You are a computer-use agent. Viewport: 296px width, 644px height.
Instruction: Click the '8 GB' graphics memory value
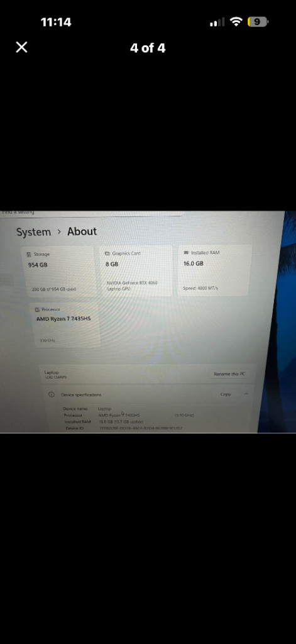[112, 264]
